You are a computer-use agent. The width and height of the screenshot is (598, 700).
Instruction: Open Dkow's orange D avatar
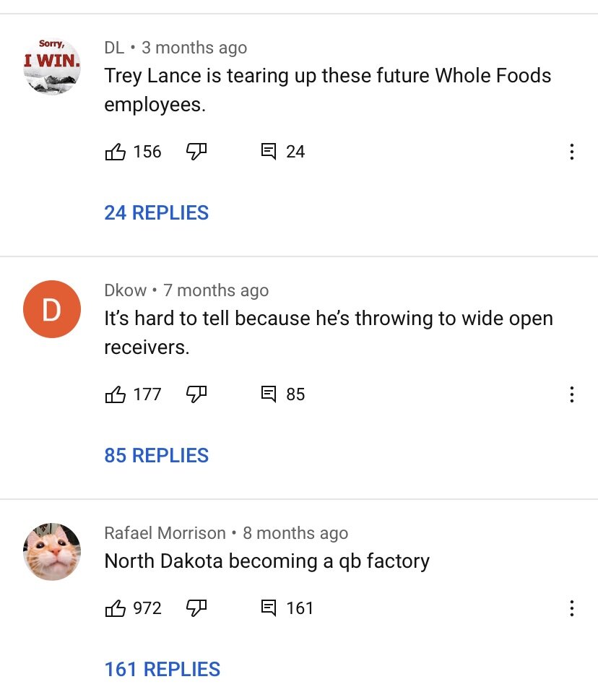point(51,309)
